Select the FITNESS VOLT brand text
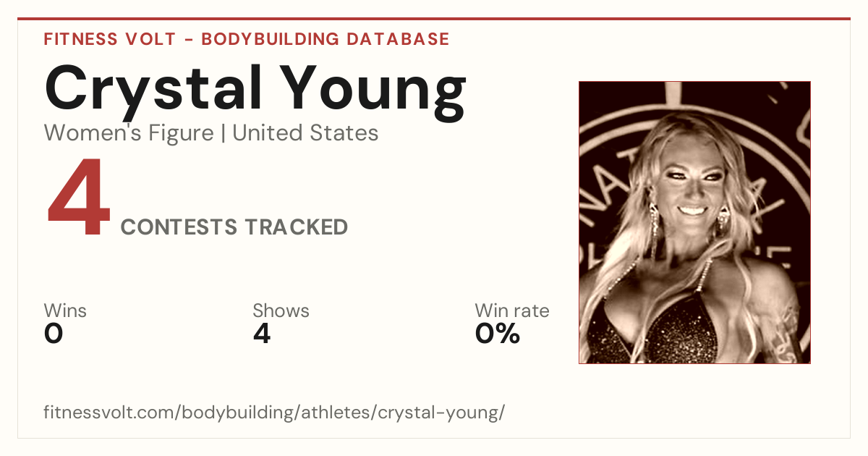 109,39
